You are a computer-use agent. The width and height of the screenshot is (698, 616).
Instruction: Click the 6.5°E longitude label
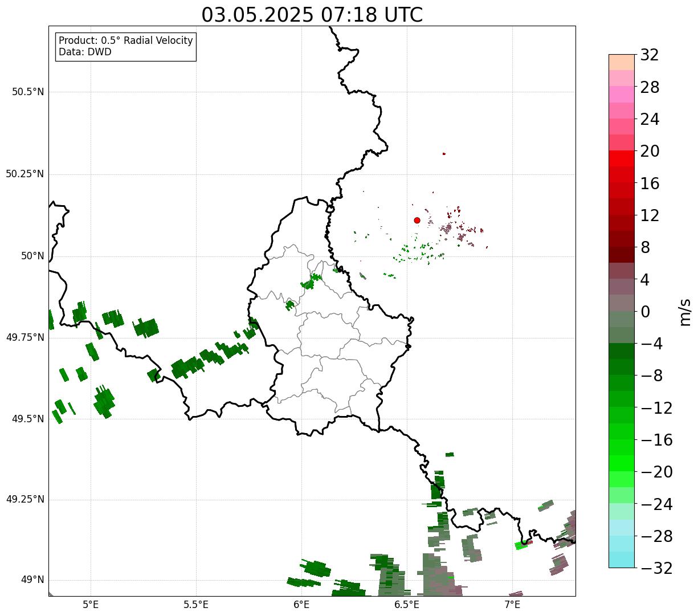pyautogui.click(x=407, y=604)
